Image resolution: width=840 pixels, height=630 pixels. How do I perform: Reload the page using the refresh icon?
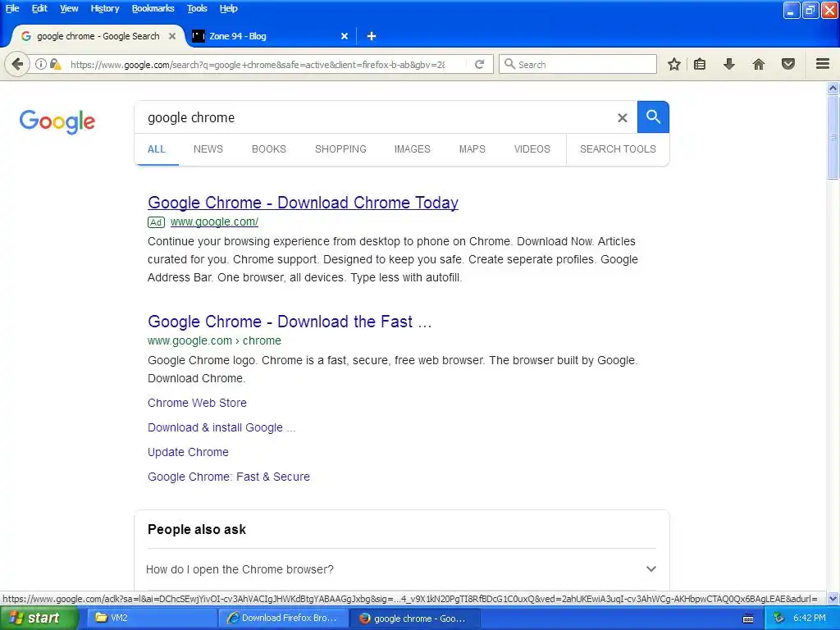479,64
